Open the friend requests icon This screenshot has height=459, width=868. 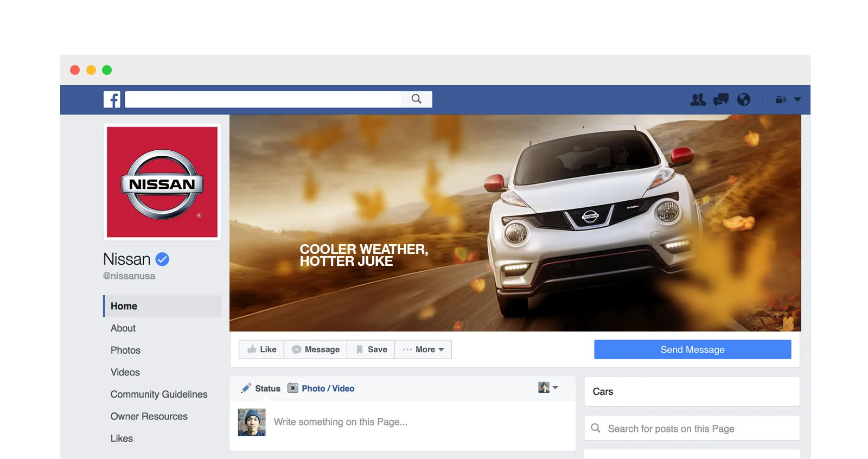[698, 99]
